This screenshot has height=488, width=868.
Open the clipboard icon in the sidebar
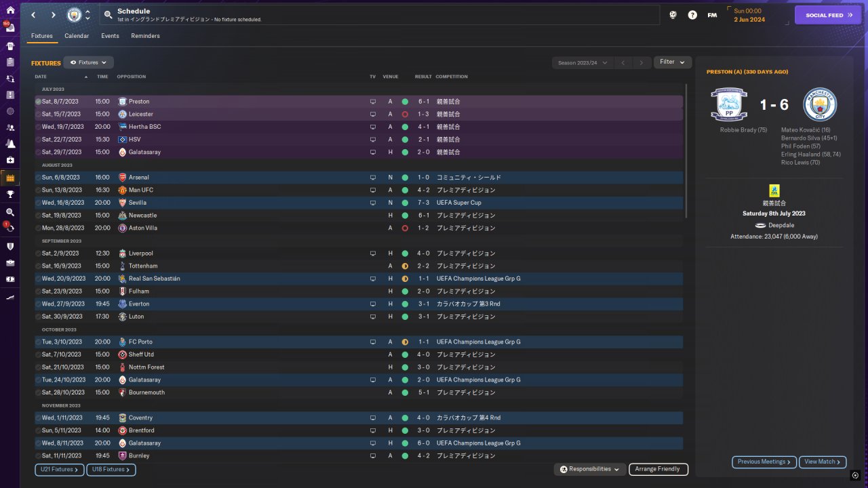[10, 62]
